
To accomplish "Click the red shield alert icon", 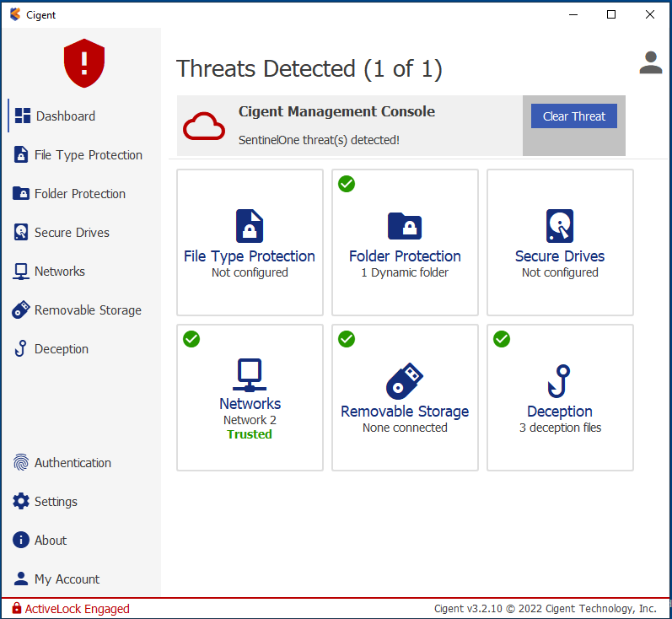I will click(84, 62).
